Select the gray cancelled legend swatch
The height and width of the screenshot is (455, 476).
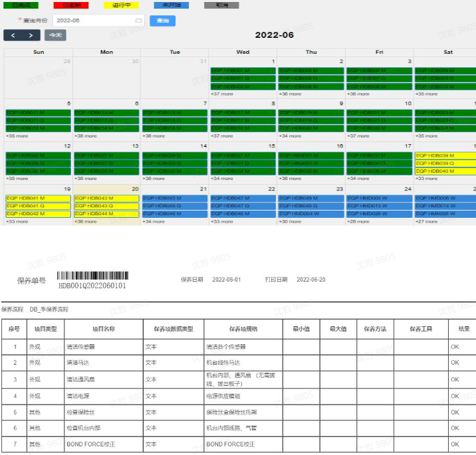pyautogui.click(x=221, y=5)
